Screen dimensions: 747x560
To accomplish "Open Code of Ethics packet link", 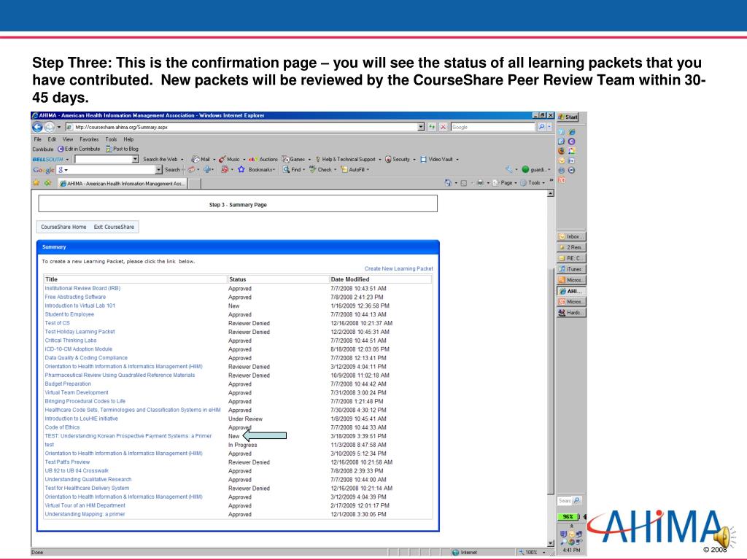I will coord(62,427).
